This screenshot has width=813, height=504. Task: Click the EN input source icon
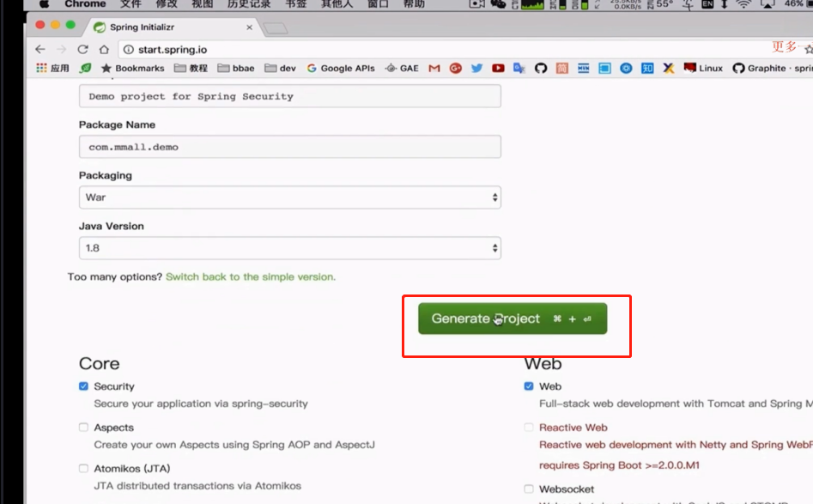point(707,4)
